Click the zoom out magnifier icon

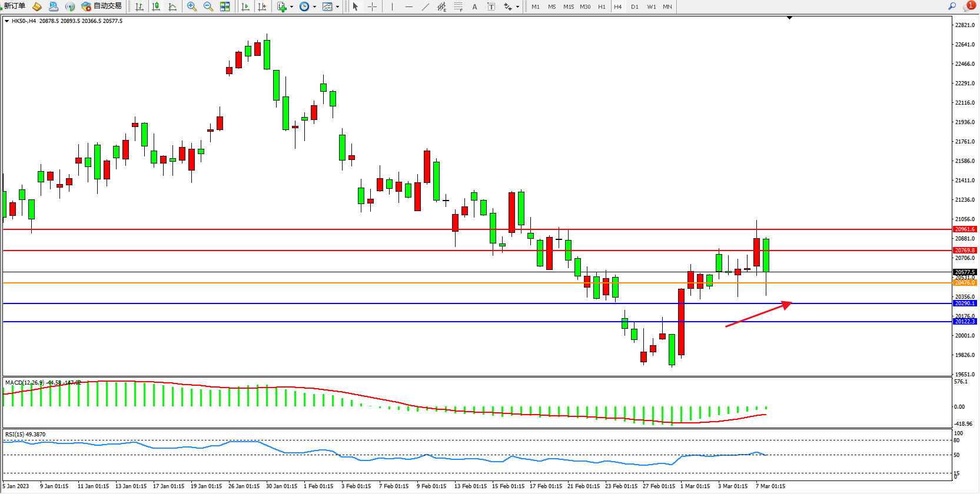click(x=208, y=6)
